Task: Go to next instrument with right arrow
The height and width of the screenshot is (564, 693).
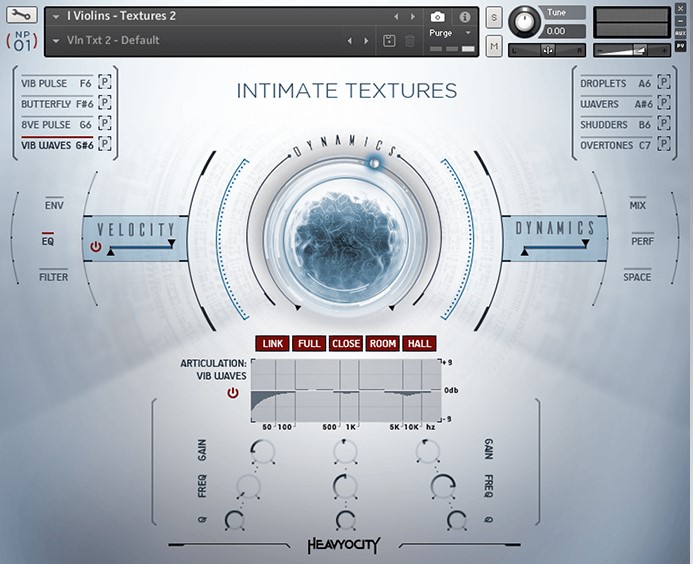Action: (413, 17)
